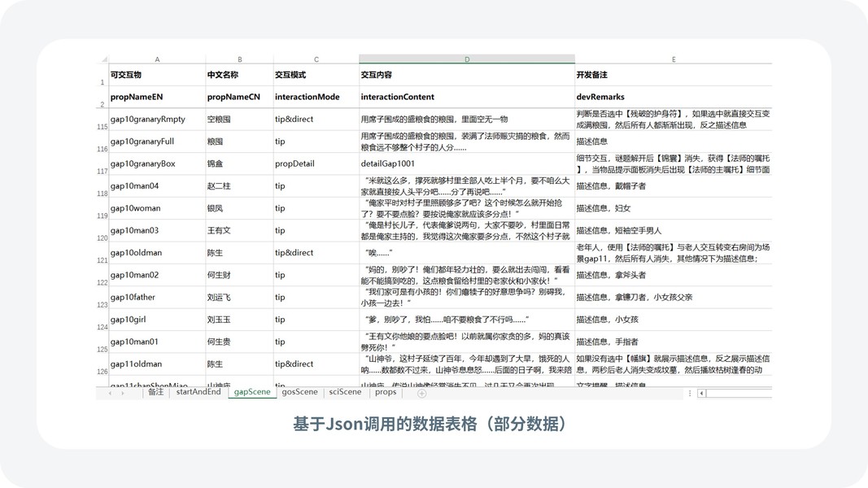Select cell gap10man01
The width and height of the screenshot is (868, 488).
pyautogui.click(x=157, y=342)
